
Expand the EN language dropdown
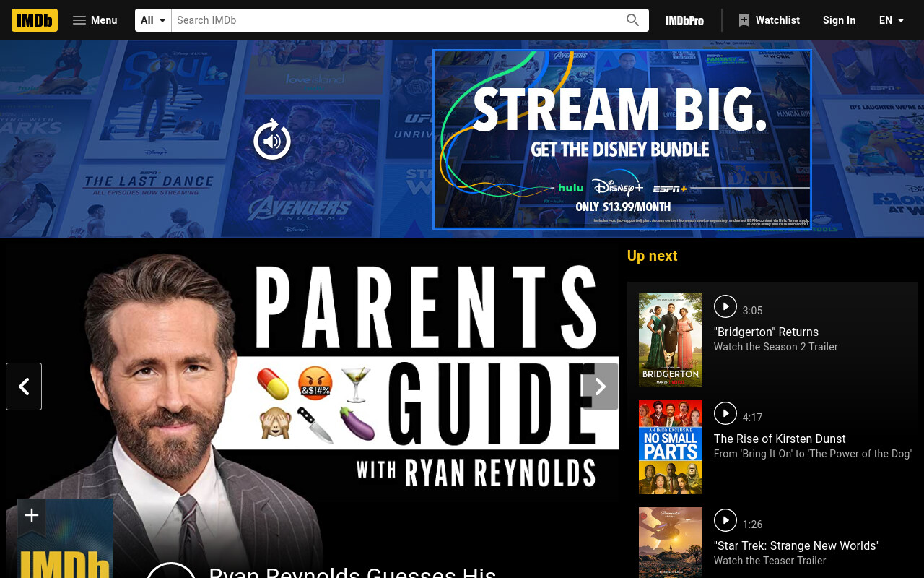(x=892, y=20)
